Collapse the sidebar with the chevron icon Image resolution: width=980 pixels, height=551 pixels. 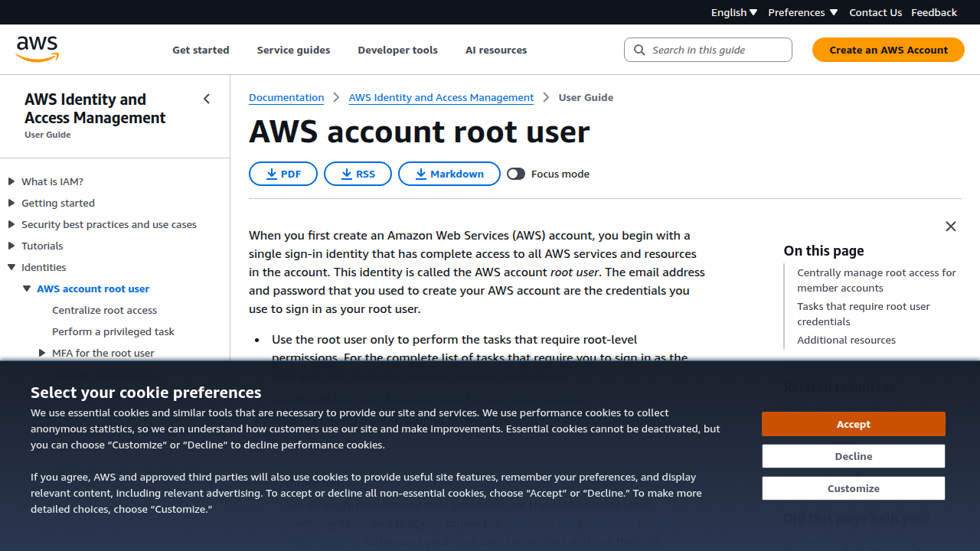click(x=207, y=99)
